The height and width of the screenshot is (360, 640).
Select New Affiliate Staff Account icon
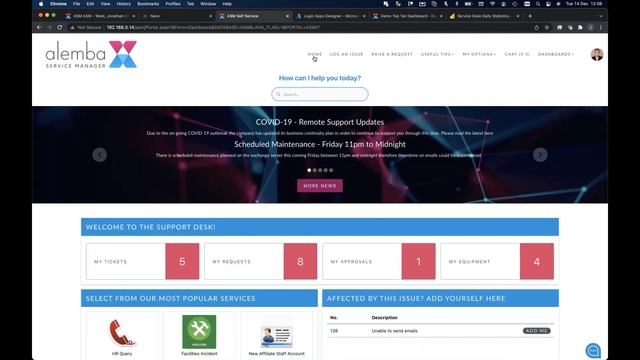[276, 336]
